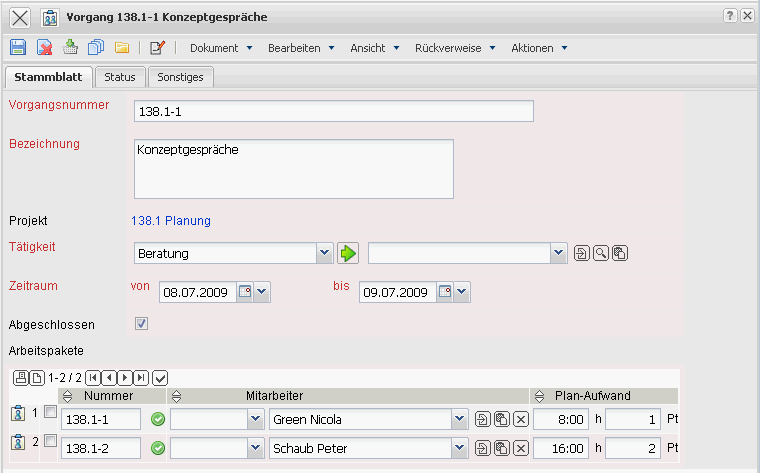Click the green arrow next to Beratung
Image resolution: width=760 pixels, height=473 pixels.
click(348, 253)
